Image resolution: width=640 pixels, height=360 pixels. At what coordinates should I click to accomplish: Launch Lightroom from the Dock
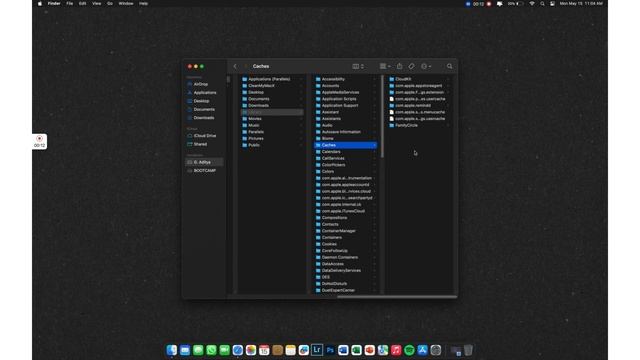317,350
